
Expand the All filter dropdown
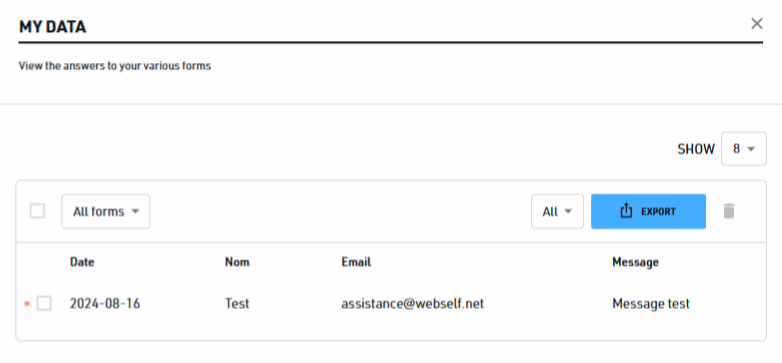coord(557,211)
